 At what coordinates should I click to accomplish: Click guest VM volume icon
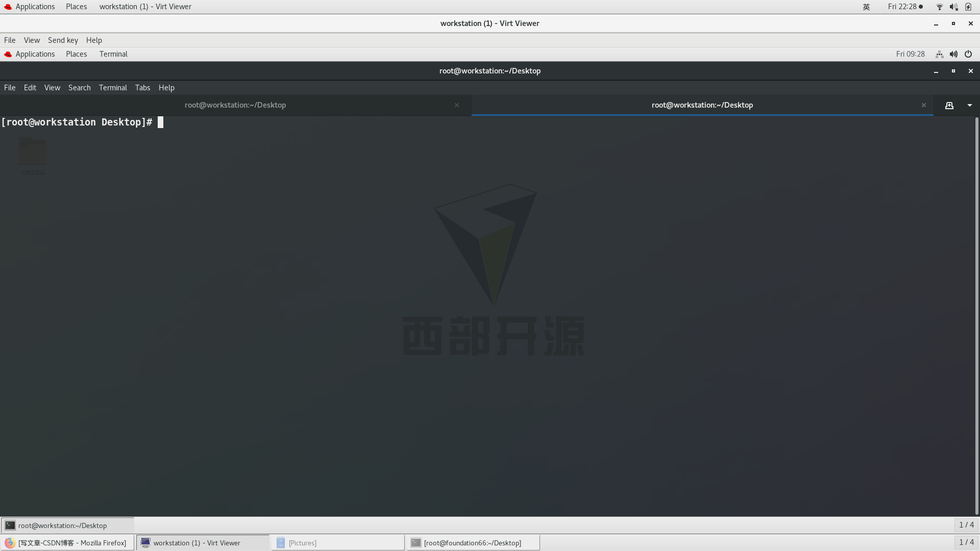(953, 54)
